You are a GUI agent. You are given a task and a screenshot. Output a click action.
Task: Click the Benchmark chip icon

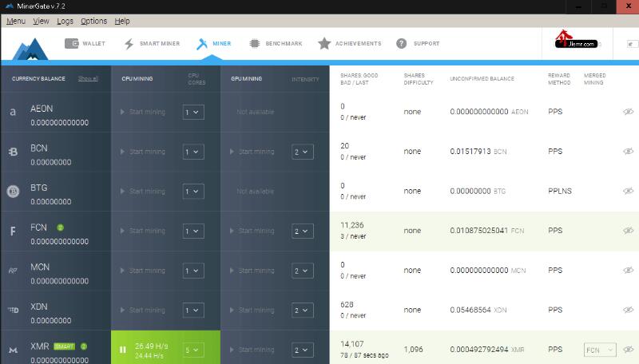pos(254,44)
